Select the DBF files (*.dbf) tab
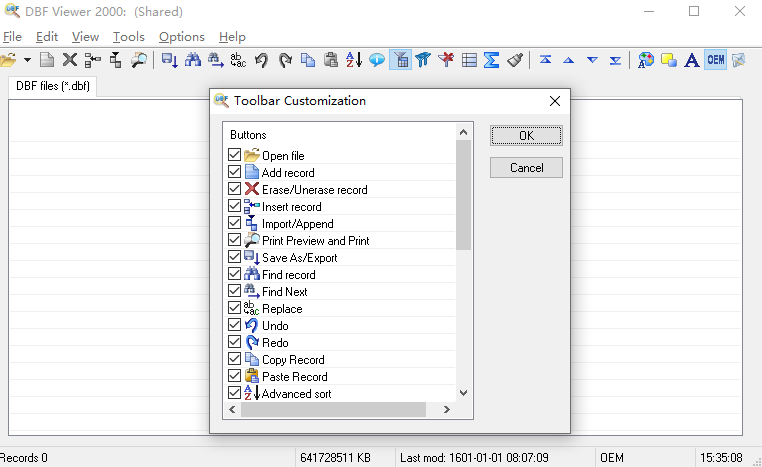This screenshot has height=467, width=762. 52,86
